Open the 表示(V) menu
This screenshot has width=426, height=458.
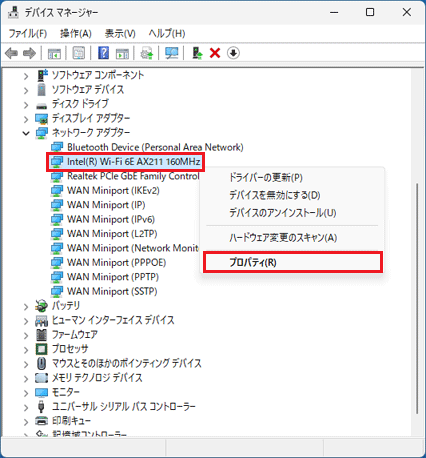pyautogui.click(x=120, y=33)
